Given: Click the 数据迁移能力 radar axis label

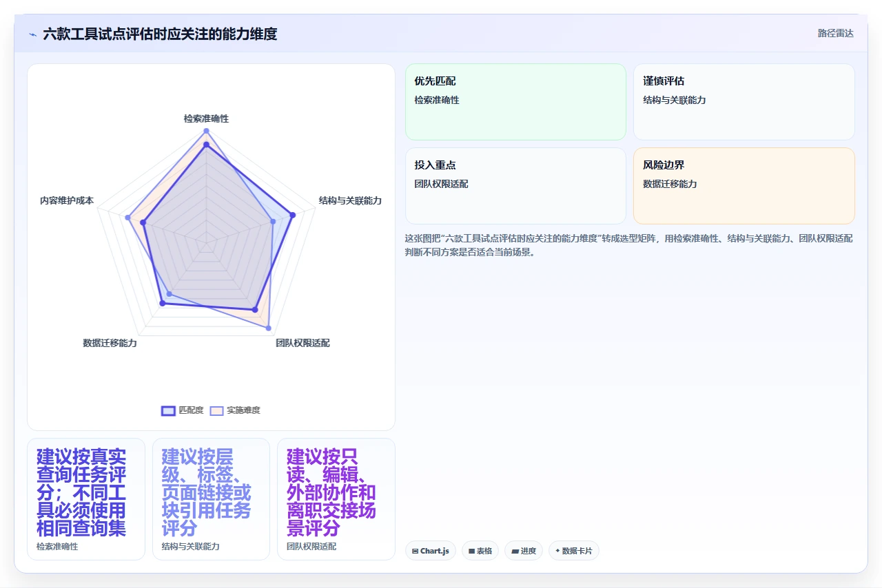Looking at the screenshot, I should 110,343.
